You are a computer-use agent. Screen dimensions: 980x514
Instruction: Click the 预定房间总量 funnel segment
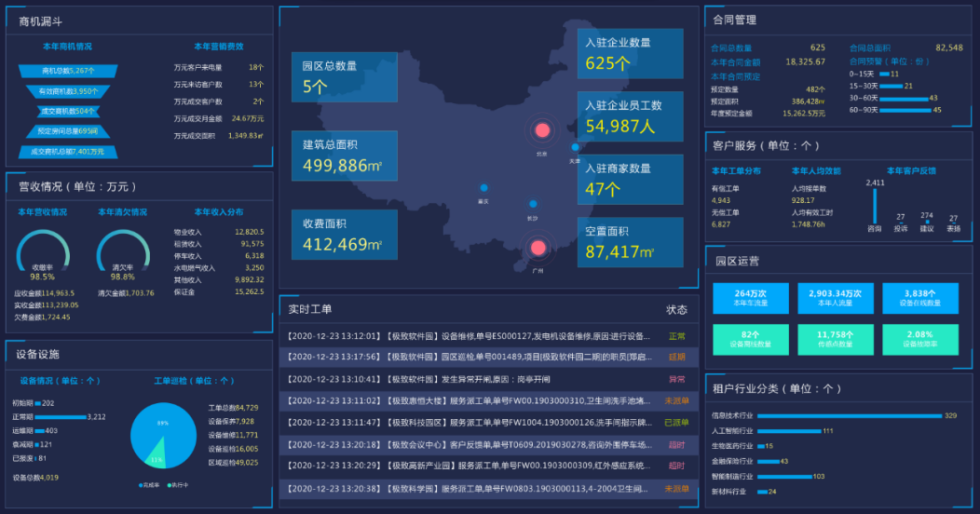coord(68,131)
